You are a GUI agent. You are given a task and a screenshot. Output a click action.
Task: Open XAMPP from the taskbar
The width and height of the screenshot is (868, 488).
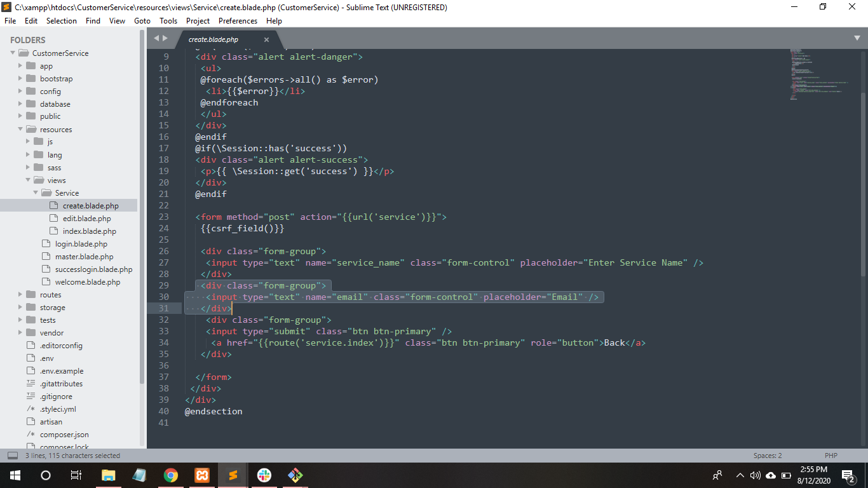[x=202, y=475]
